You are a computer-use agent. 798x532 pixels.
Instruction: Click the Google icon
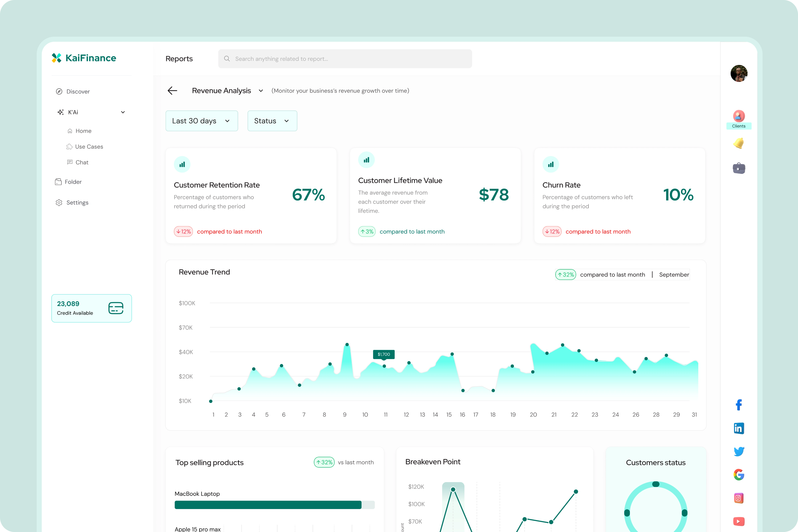coord(739,475)
